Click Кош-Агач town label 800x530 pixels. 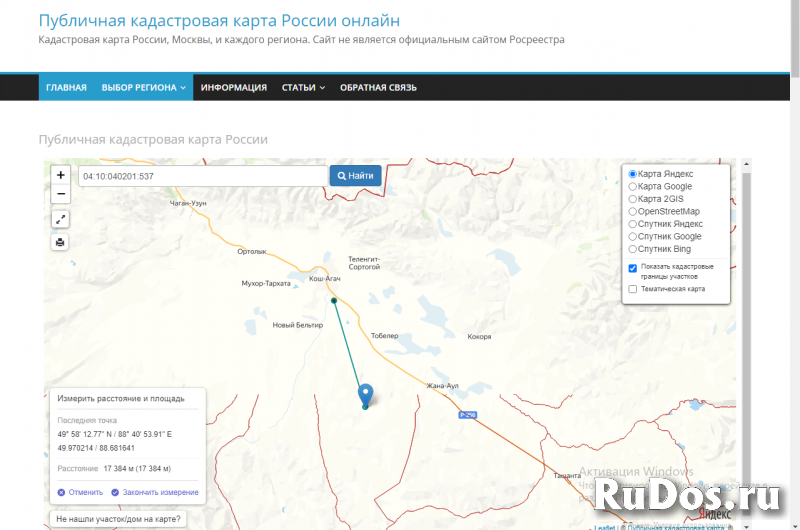pos(324,279)
